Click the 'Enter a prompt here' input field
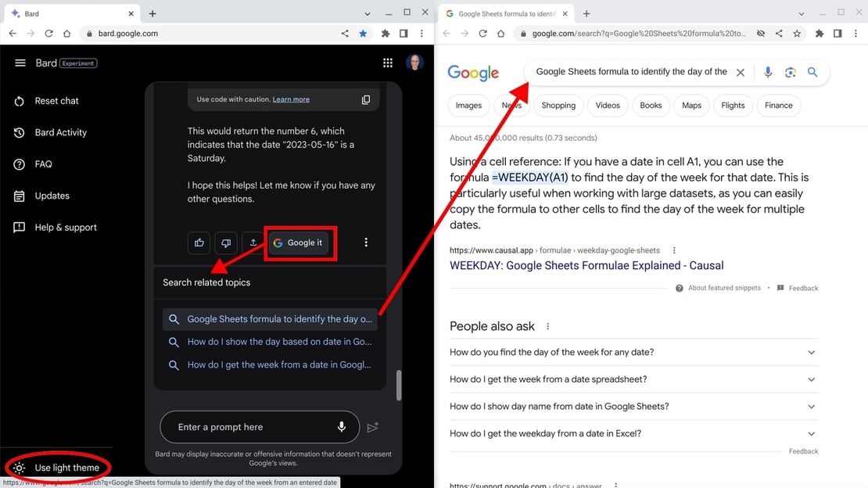The width and height of the screenshot is (868, 488). [235, 427]
